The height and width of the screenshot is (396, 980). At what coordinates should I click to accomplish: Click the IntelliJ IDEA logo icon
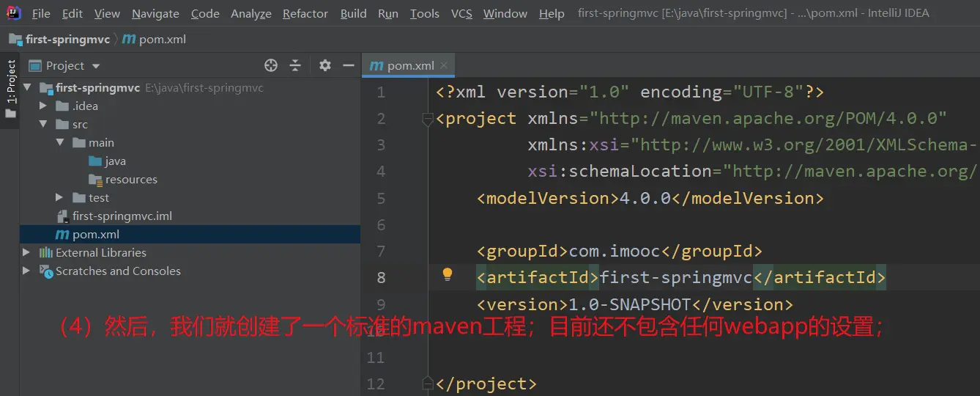pyautogui.click(x=14, y=12)
